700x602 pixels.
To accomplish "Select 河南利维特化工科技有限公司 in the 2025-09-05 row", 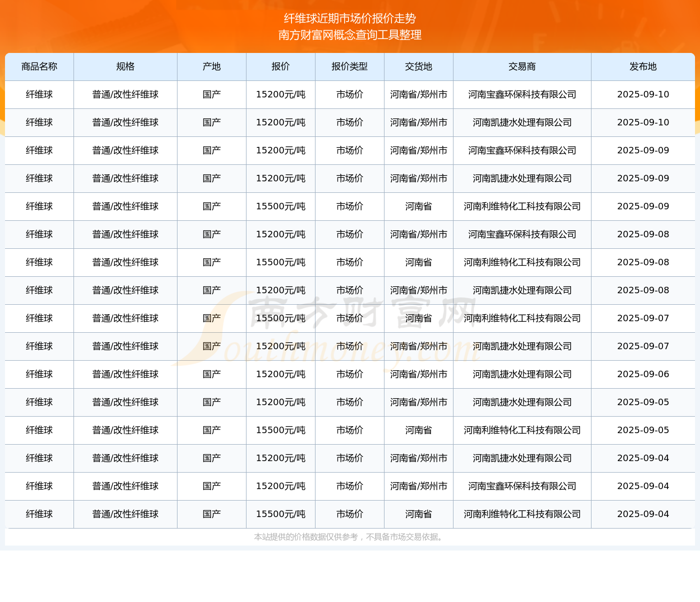I will coord(522,430).
